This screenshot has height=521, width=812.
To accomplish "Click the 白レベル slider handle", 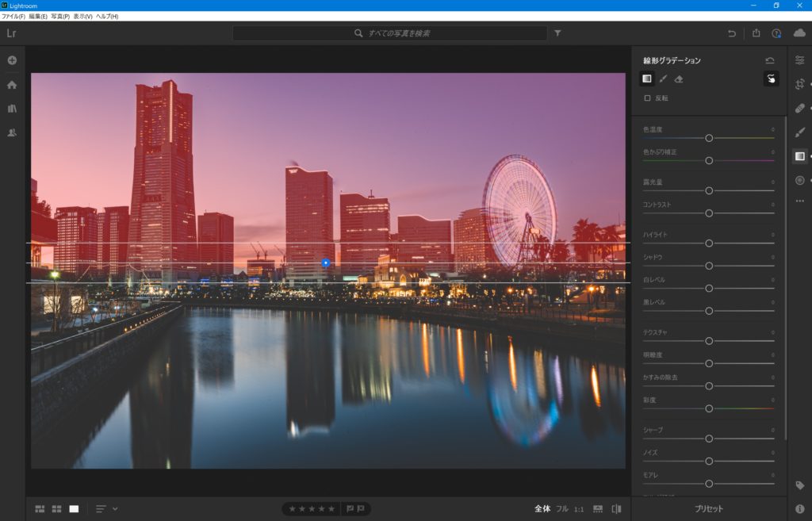I will tap(709, 289).
